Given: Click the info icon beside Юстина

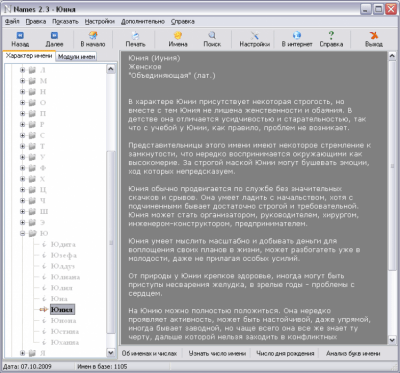Looking at the screenshot, I should pyautogui.click(x=44, y=331).
